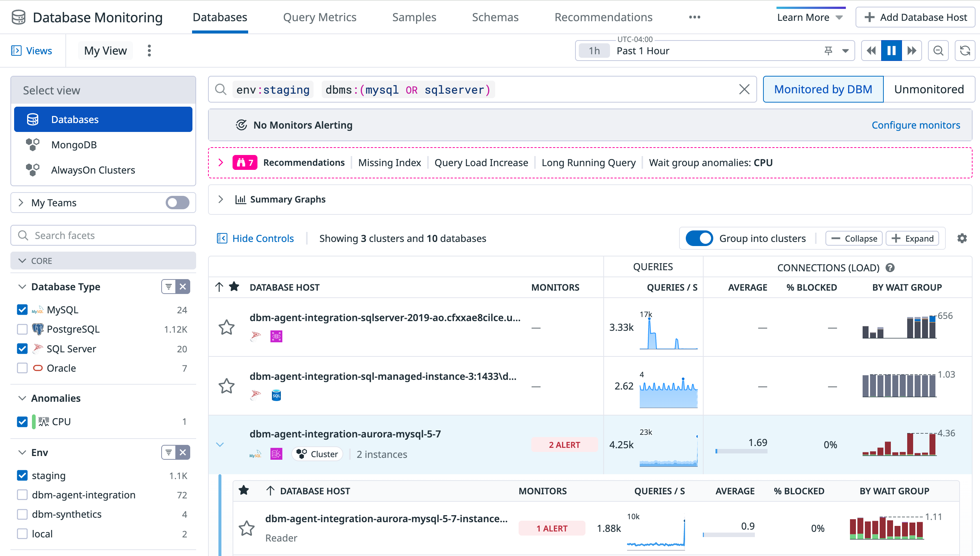980x556 pixels.
Task: Collapse the CORE facet group
Action: (22, 261)
